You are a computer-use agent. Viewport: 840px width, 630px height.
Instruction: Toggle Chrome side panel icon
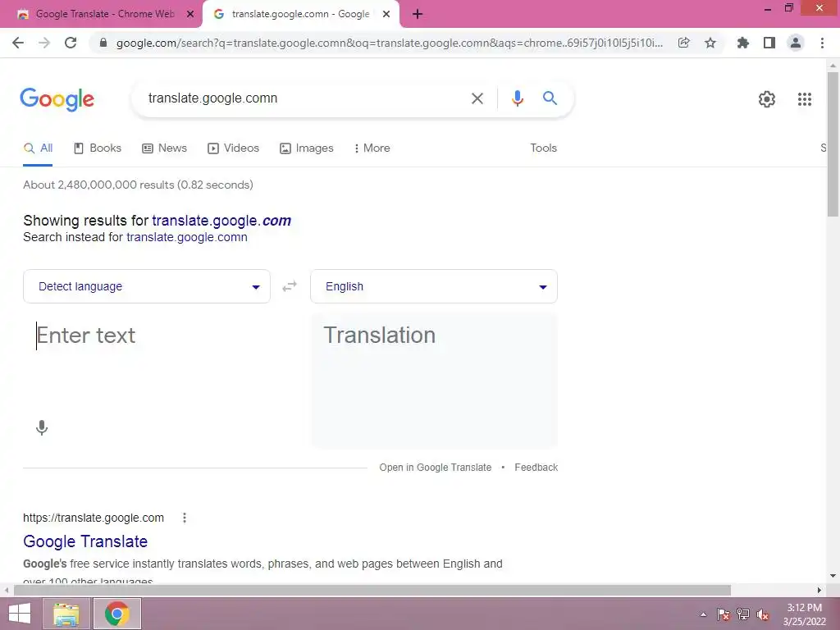point(769,43)
